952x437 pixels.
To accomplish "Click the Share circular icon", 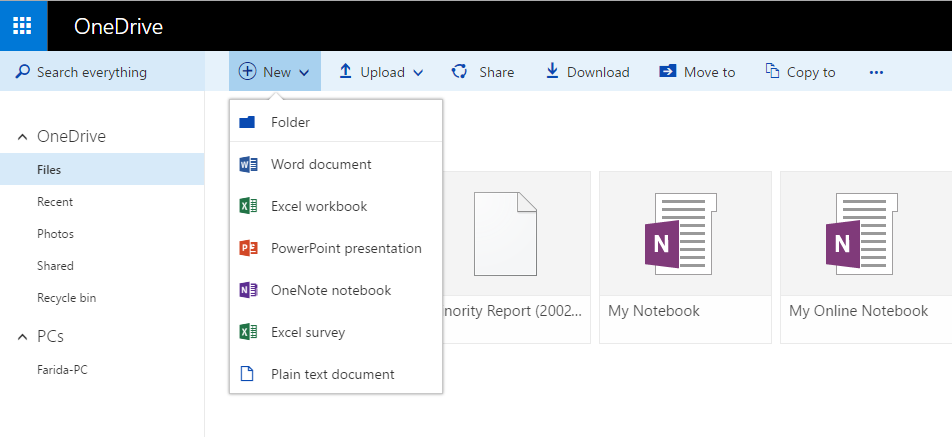I will 460,72.
